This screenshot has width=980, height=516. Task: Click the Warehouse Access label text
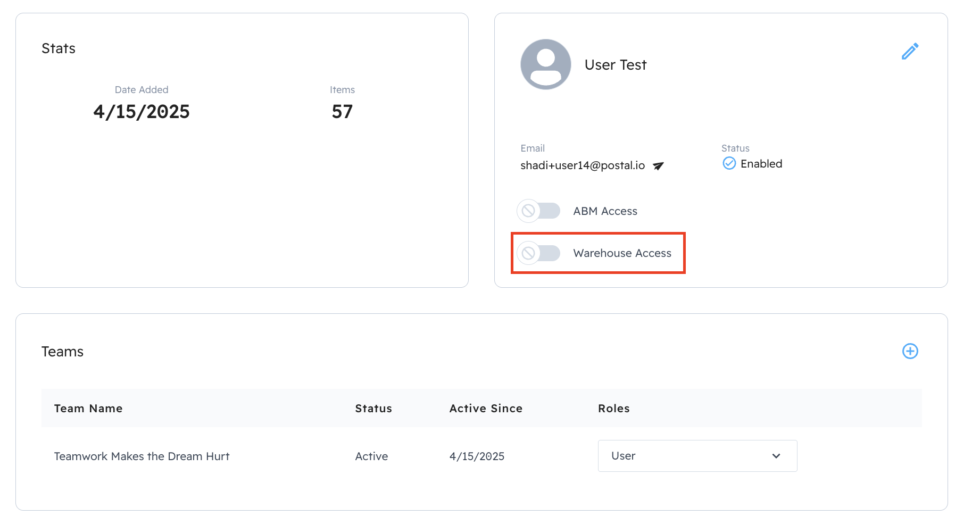(622, 253)
